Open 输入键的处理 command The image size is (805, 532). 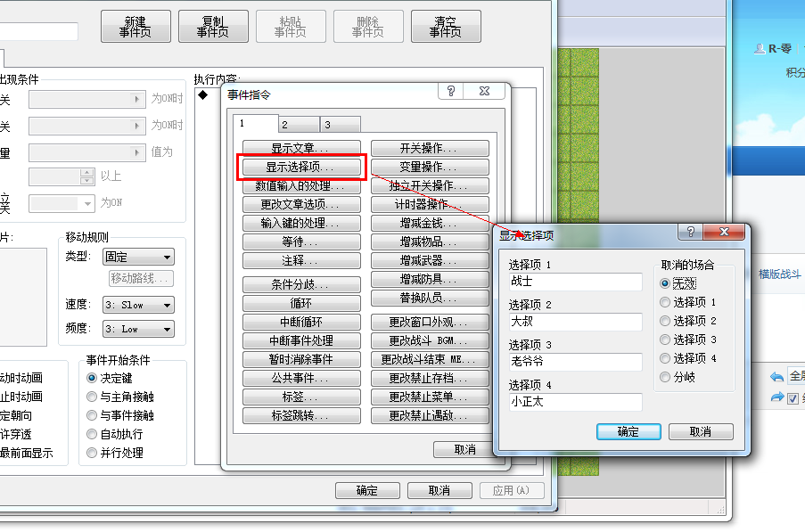(x=301, y=223)
